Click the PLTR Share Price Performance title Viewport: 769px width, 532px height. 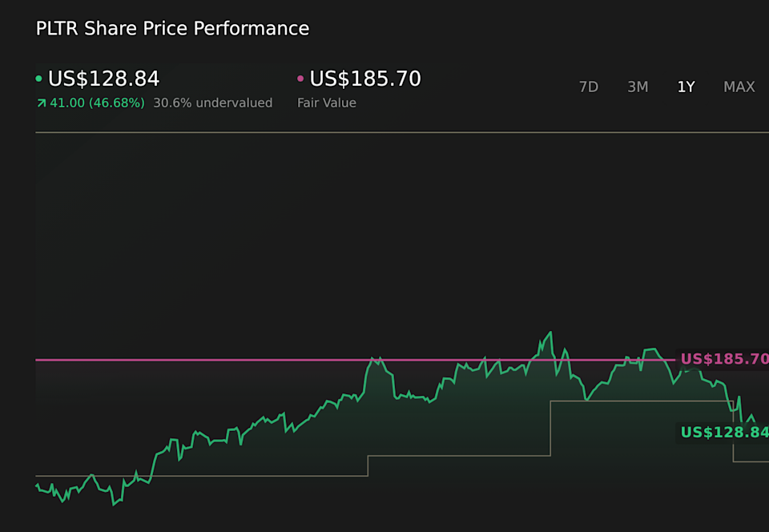(172, 28)
